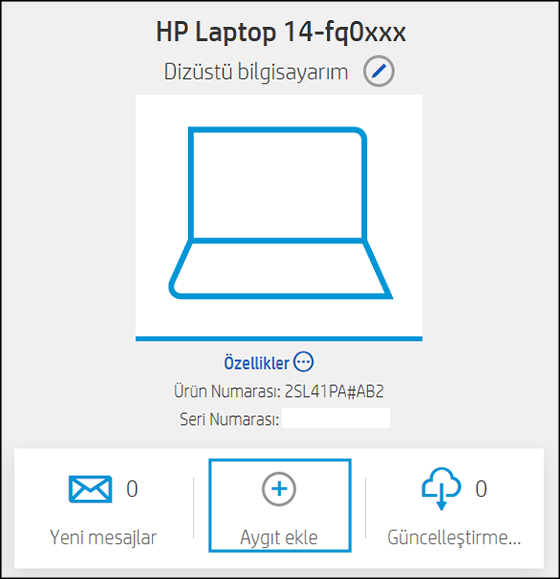This screenshot has width=560, height=579.
Task: Click the blank serial number field
Action: pos(336,418)
